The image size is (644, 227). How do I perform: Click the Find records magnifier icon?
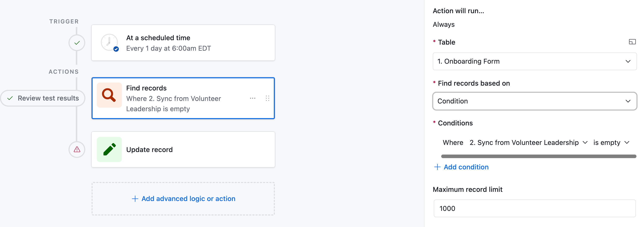point(109,95)
